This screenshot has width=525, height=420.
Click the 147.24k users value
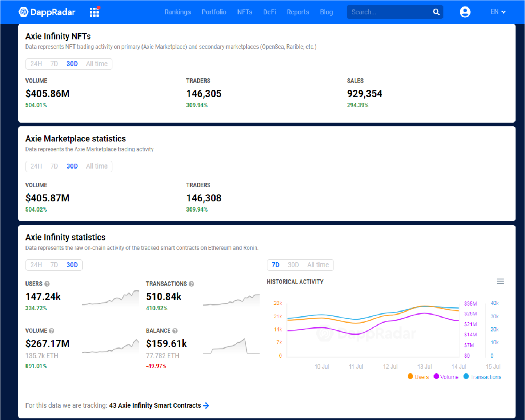pyautogui.click(x=43, y=297)
